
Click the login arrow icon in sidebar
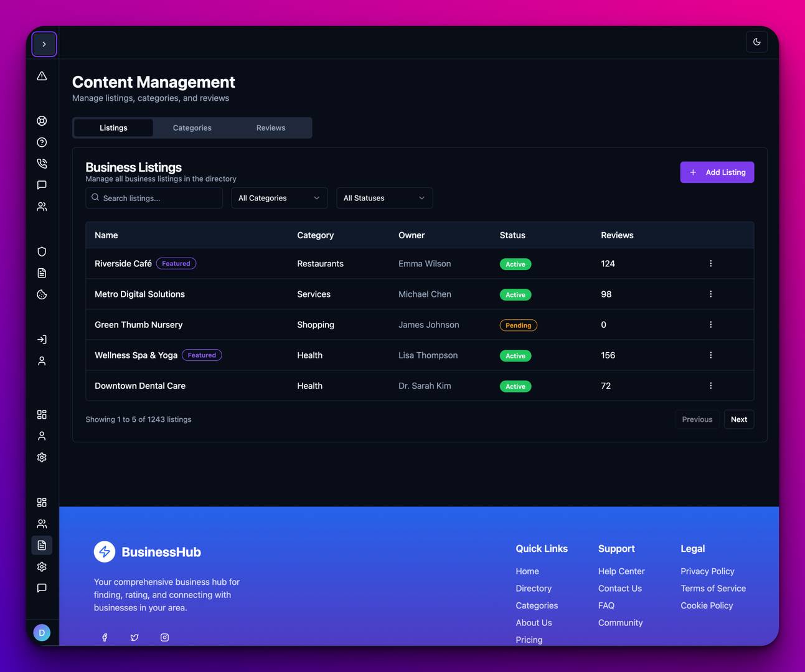(x=42, y=340)
